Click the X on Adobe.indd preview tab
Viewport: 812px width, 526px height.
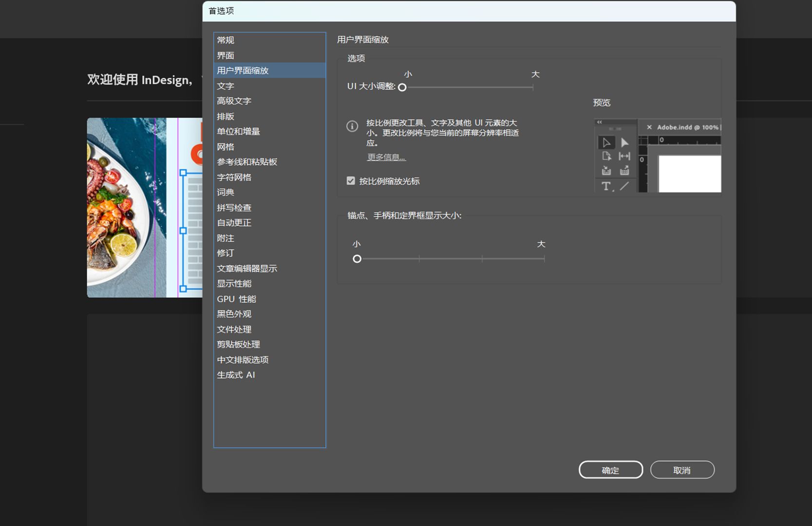click(649, 127)
